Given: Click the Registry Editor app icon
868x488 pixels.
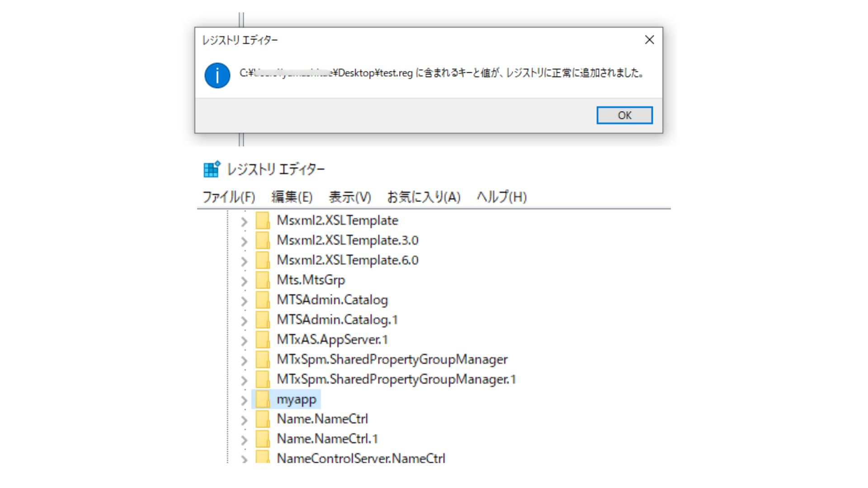Looking at the screenshot, I should point(212,169).
